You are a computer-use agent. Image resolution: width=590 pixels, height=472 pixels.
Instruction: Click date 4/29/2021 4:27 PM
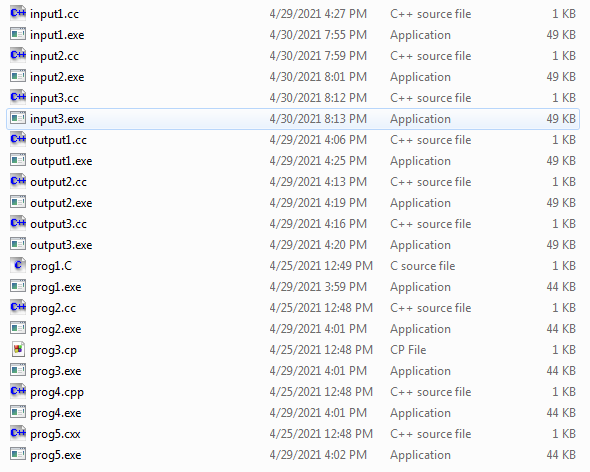[318, 14]
